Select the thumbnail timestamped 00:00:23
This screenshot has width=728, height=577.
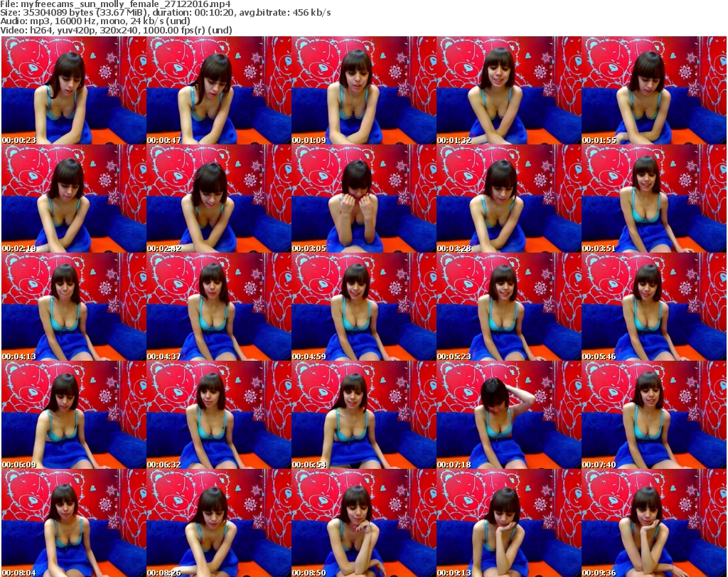[x=74, y=90]
